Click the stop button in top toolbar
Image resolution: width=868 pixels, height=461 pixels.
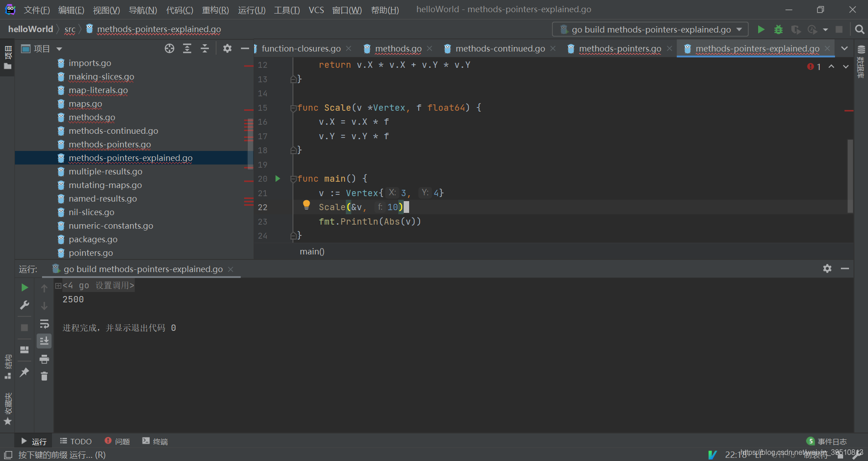coord(839,29)
